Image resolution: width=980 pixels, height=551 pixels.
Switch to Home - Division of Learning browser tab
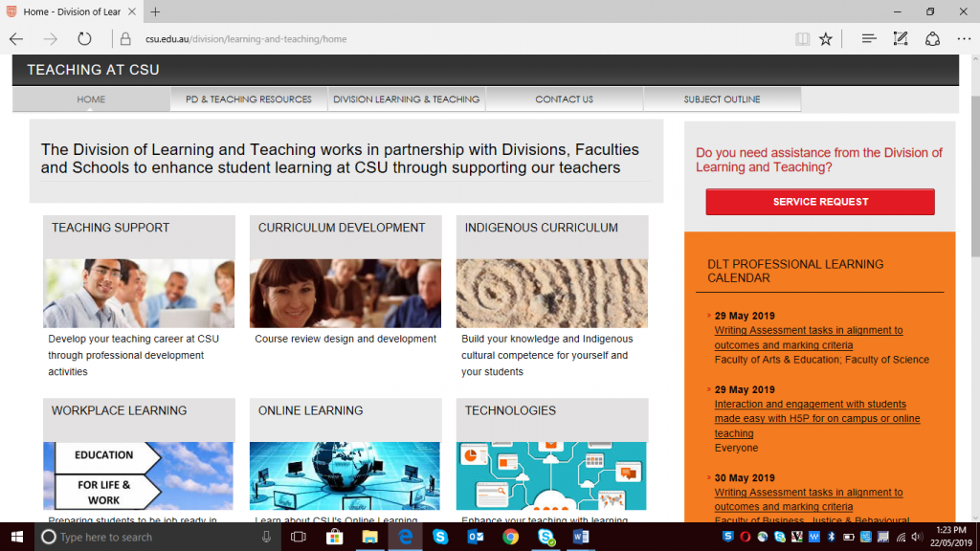tap(71, 11)
